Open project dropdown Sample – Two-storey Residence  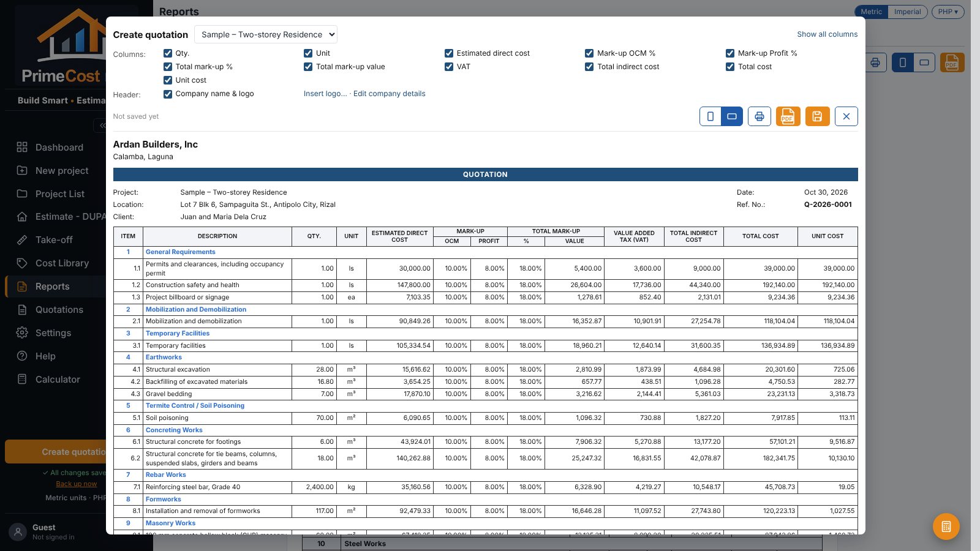266,34
